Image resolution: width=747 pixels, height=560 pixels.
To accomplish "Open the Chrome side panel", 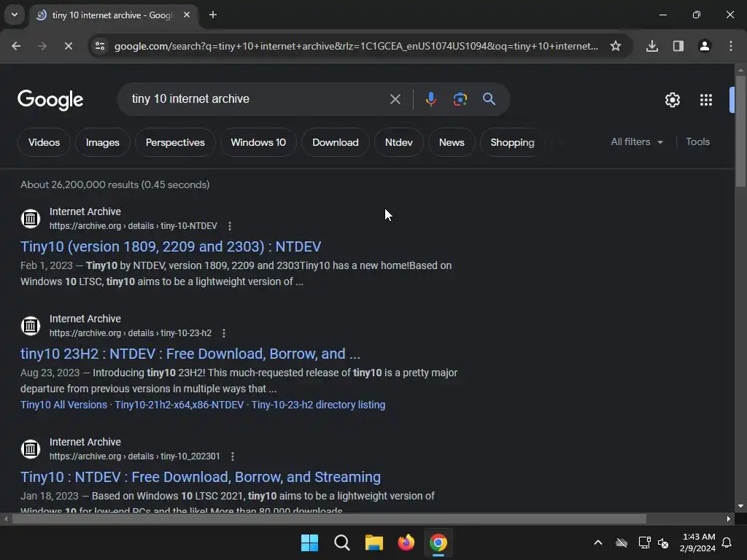I will 678,46.
